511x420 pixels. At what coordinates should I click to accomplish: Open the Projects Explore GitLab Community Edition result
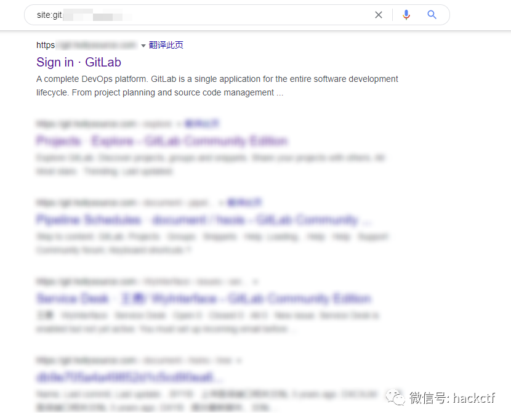tap(161, 141)
